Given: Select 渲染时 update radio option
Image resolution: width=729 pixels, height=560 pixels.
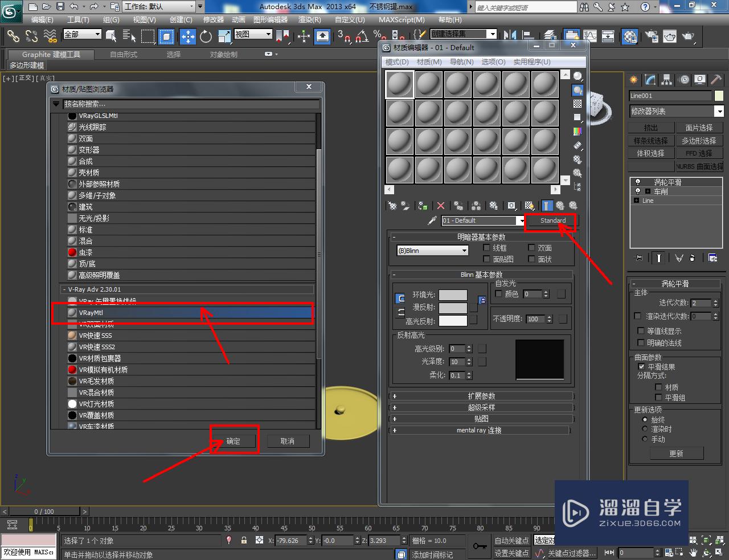Looking at the screenshot, I should tap(645, 429).
